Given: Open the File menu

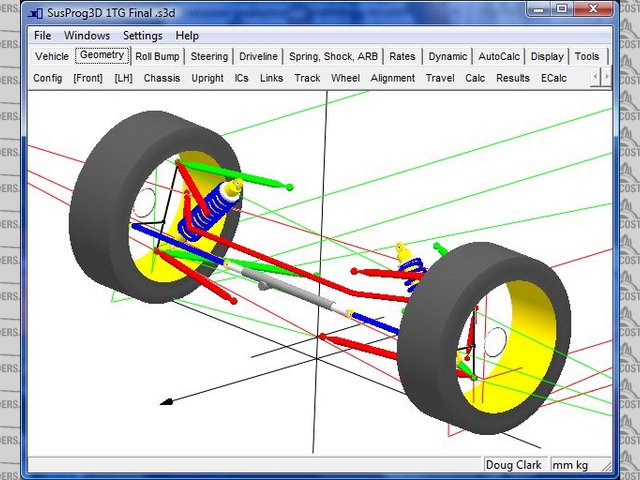Looking at the screenshot, I should (x=42, y=36).
